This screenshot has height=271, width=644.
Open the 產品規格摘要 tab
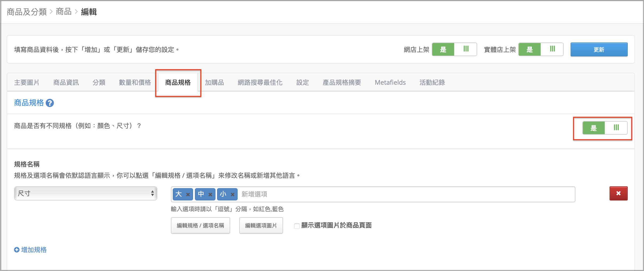click(342, 82)
